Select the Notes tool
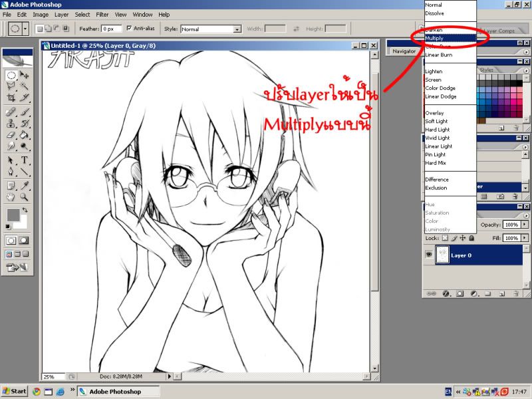Image resolution: width=532 pixels, height=399 pixels. click(x=11, y=186)
